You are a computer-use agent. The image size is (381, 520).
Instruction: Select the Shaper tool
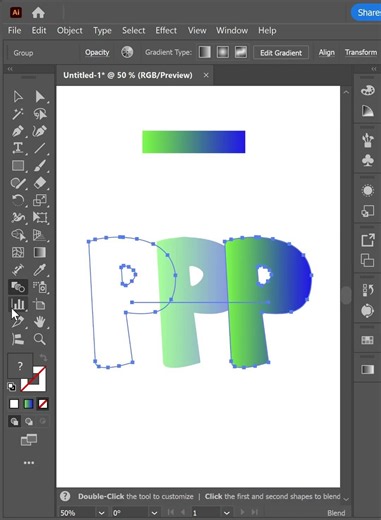(18, 183)
